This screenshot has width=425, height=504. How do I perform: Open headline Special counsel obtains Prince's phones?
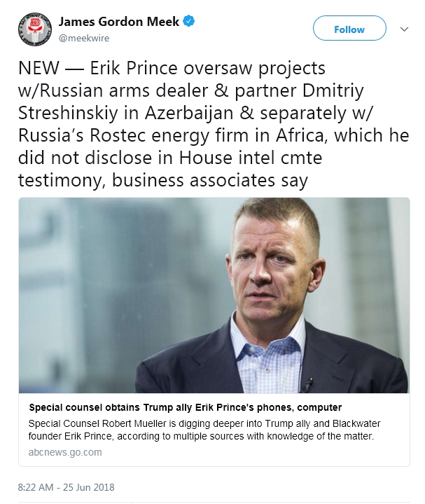pos(186,407)
